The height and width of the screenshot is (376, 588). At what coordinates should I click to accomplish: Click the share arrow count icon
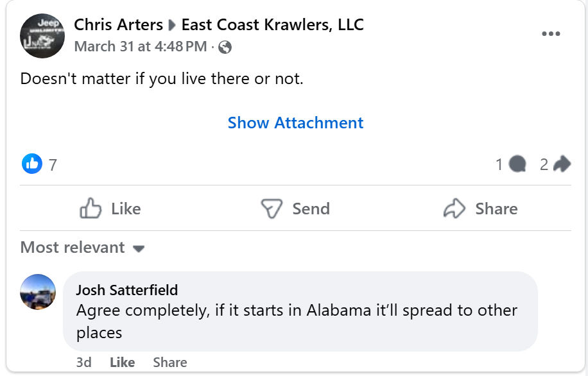(562, 164)
